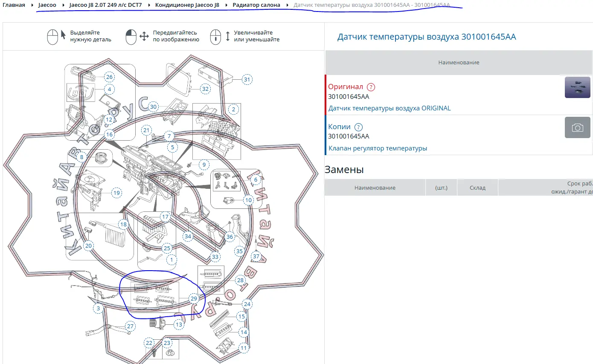The width and height of the screenshot is (593, 364).
Task: Select part number 29 on the diagram
Action: pos(194,299)
